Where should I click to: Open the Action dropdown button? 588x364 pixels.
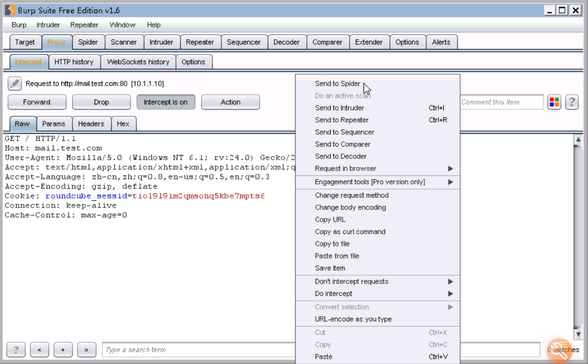pyautogui.click(x=230, y=102)
